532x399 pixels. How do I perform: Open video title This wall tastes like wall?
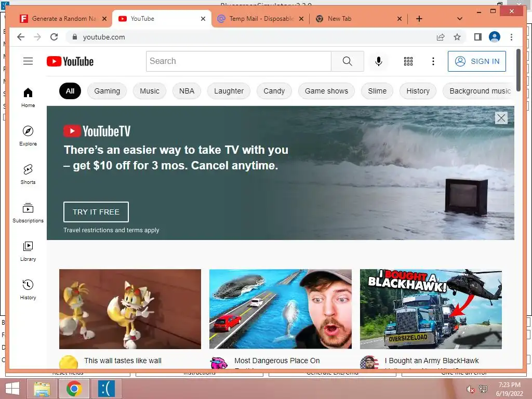click(123, 361)
